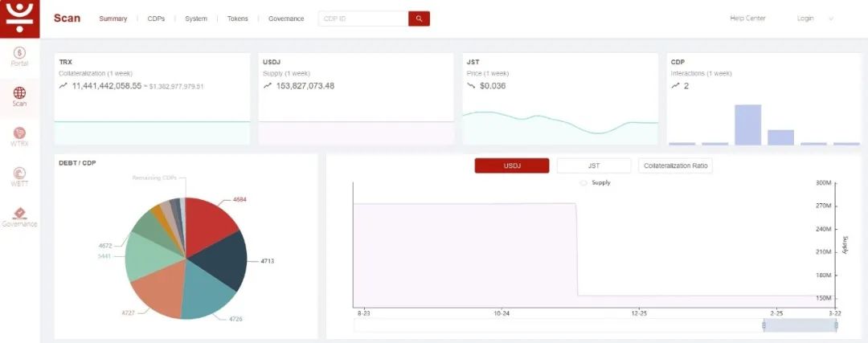Viewport: 868px width, 343px height.
Task: Click the TRX collateralization trend arrow icon
Action: [63, 86]
